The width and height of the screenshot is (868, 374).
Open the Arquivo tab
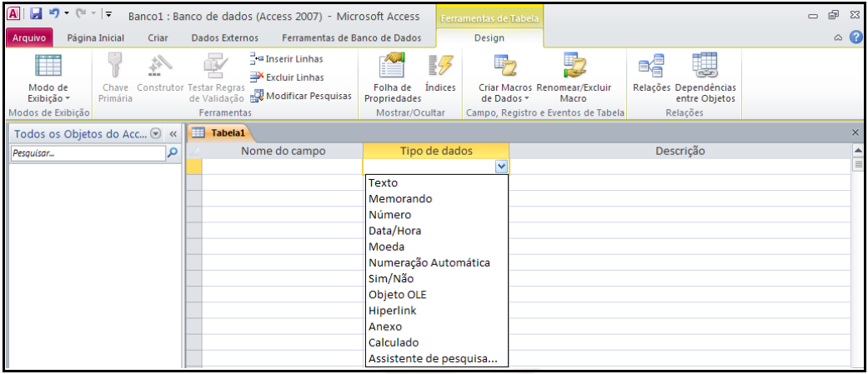point(29,37)
